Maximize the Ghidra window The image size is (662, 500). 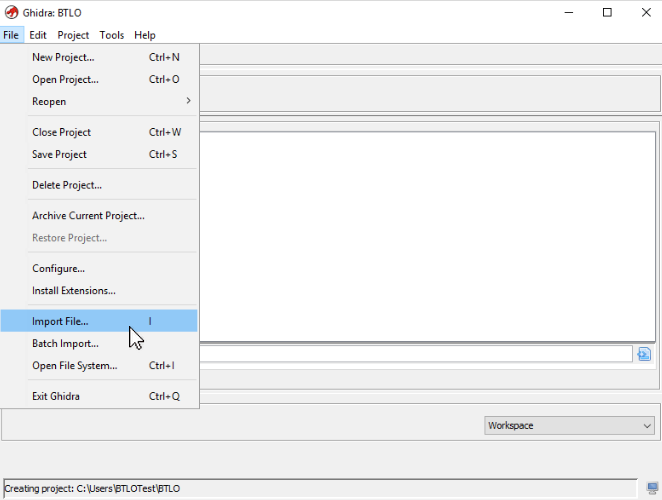point(607,13)
